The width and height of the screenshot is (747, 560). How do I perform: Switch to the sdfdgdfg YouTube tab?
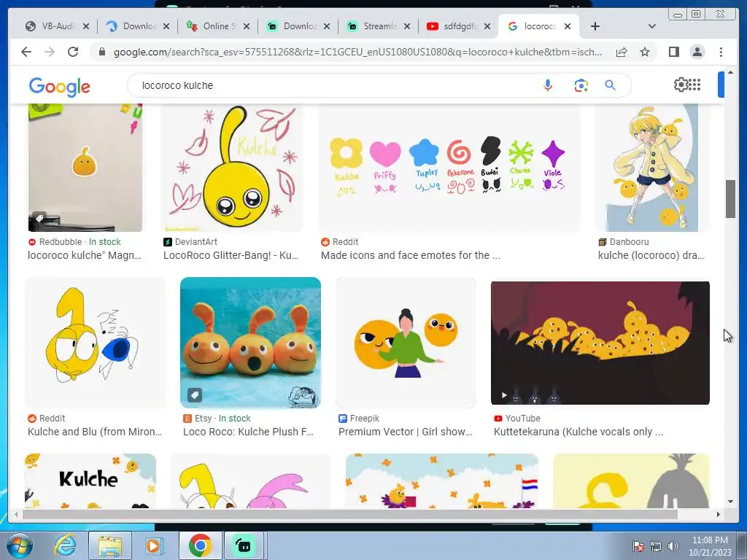pos(458,26)
